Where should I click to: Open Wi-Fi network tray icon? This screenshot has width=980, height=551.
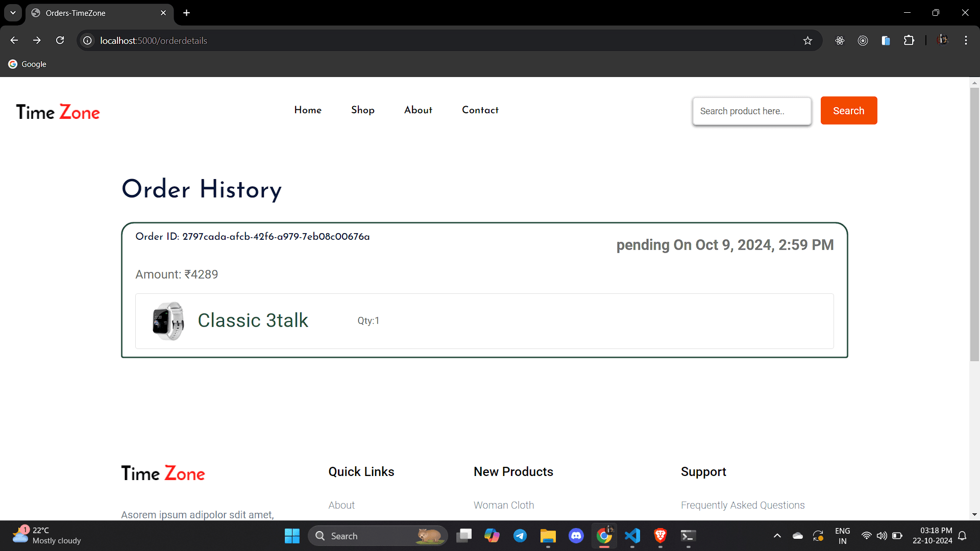point(866,536)
